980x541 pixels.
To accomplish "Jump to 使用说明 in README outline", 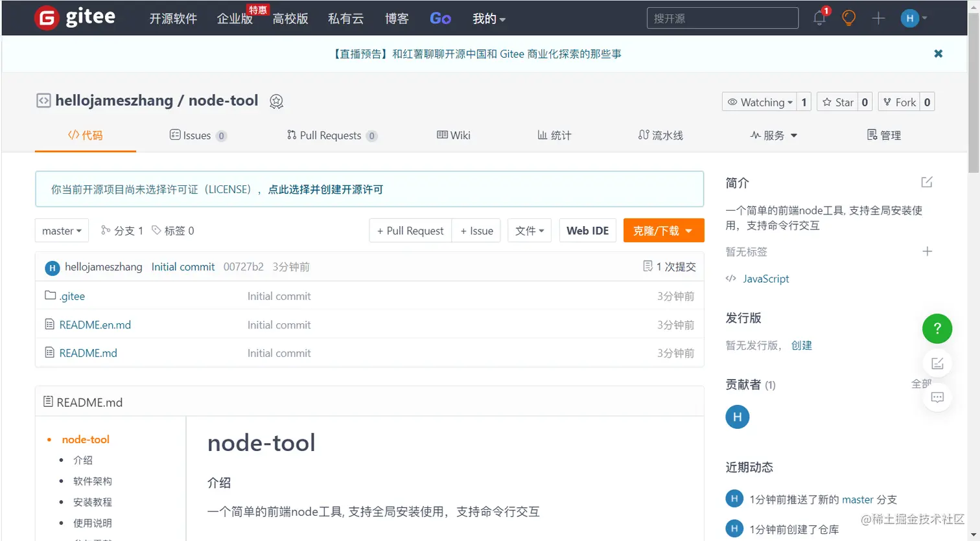I will 93,523.
